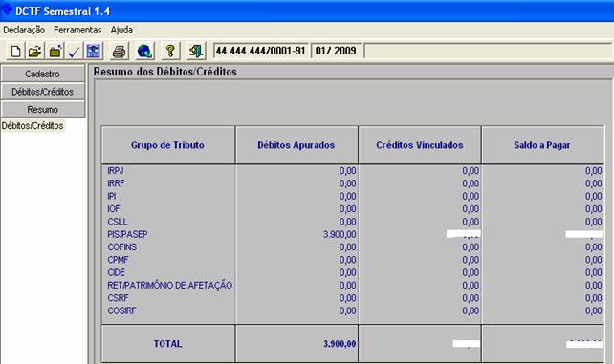Click the checkmark Verify pendencies icon
Screen dimensions: 614x364
(74, 52)
